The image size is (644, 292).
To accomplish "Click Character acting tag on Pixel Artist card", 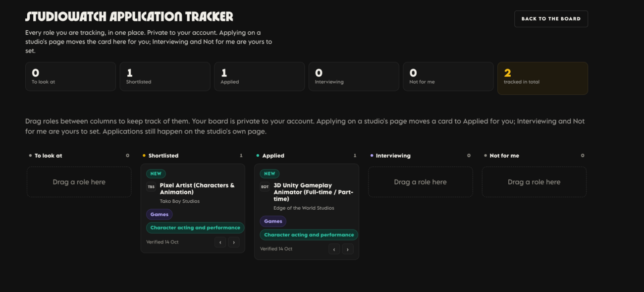I will [x=195, y=228].
